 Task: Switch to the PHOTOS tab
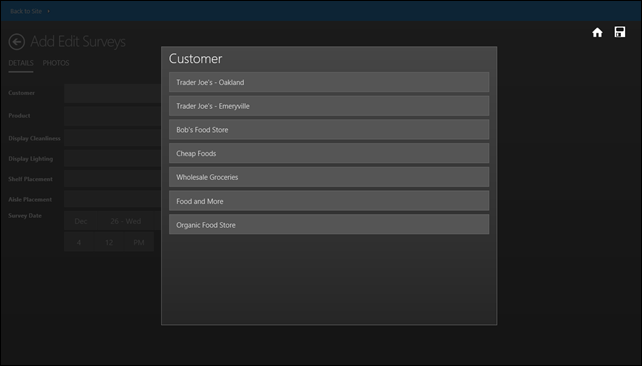(x=56, y=63)
